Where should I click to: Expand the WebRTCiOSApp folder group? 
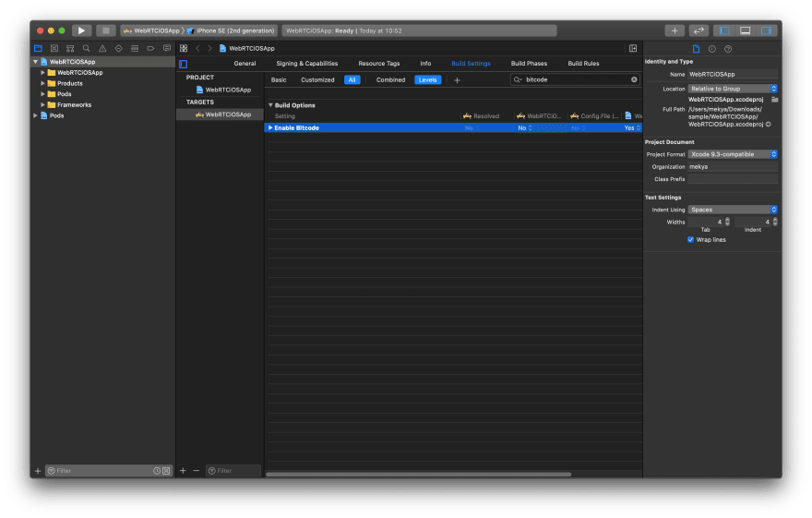[42, 73]
